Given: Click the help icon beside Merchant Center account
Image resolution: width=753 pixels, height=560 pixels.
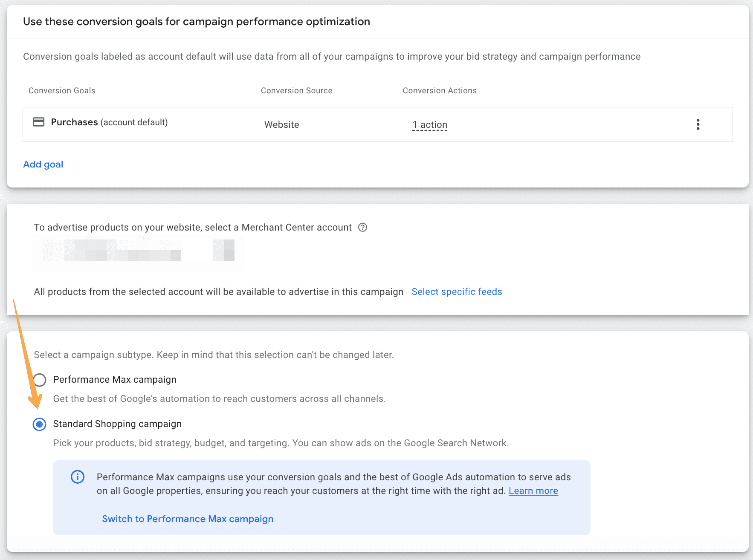Looking at the screenshot, I should [362, 228].
